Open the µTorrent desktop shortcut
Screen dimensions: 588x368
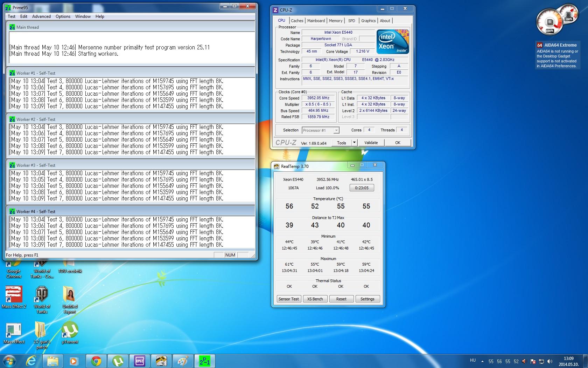[x=70, y=333]
